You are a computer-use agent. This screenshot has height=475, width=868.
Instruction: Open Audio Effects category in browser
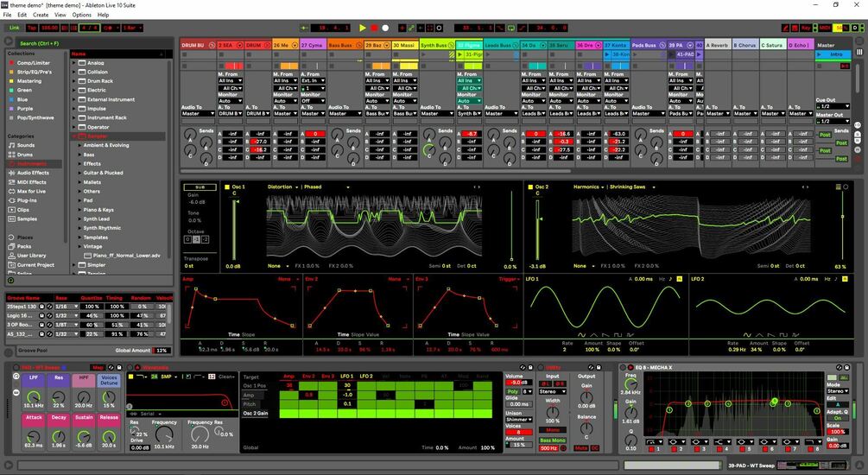pos(32,173)
